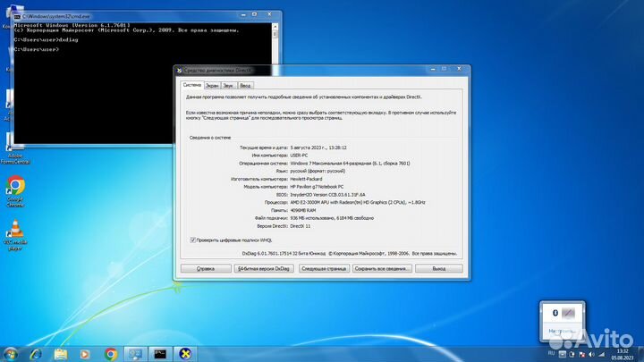This screenshot has height=362, width=644.
Task: Launch Internet Explorer from the taskbar
Action: point(36,354)
